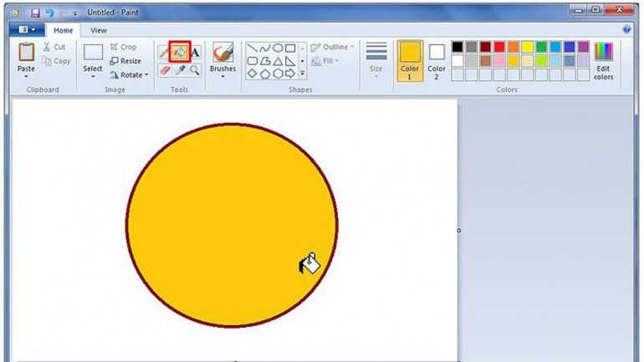Pick the turquoise color swatch
This screenshot has height=362, width=644.
(555, 47)
